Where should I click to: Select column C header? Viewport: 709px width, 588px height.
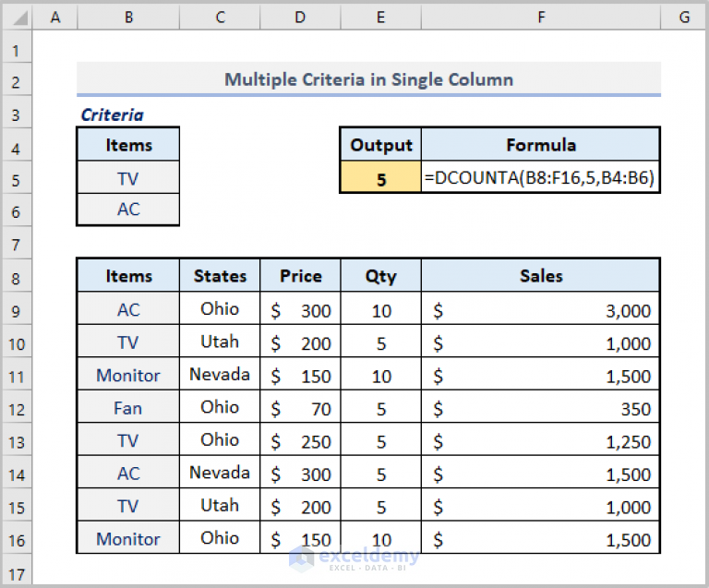click(x=221, y=18)
